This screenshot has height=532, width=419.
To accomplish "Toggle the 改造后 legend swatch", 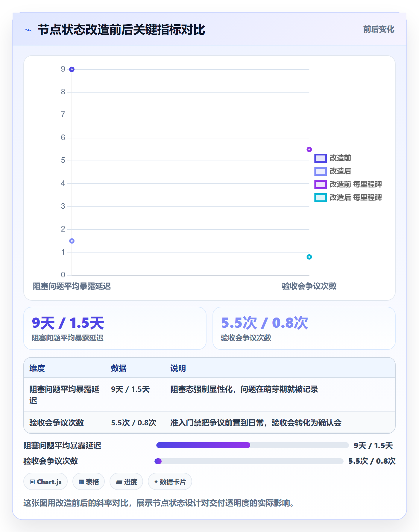I will (x=320, y=171).
